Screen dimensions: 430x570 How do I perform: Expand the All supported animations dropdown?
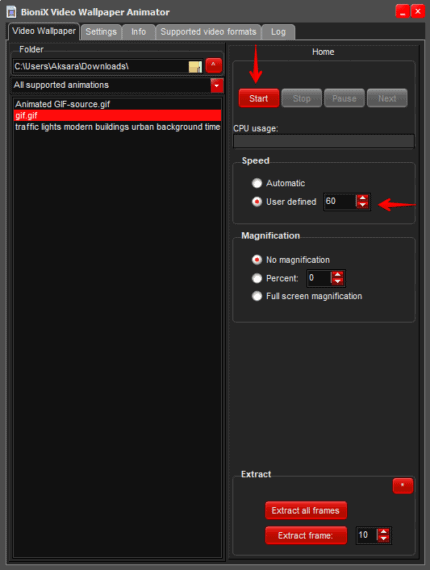coord(217,86)
